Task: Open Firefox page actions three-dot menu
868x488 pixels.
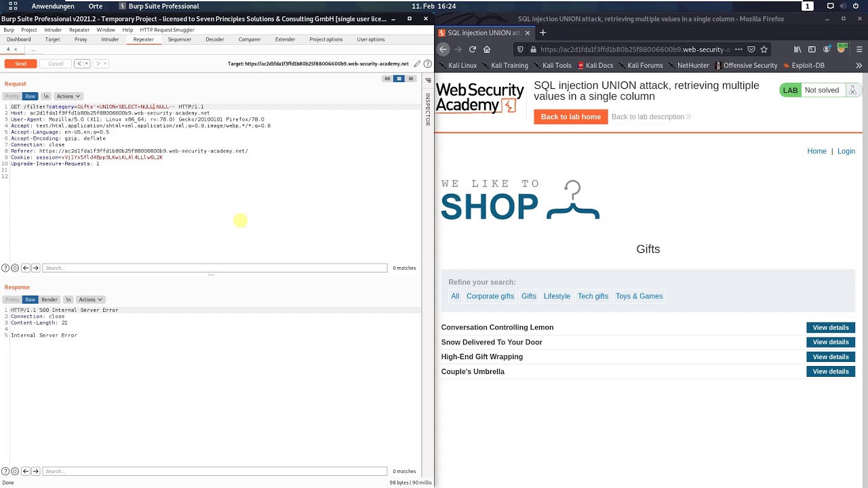Action: 738,49
